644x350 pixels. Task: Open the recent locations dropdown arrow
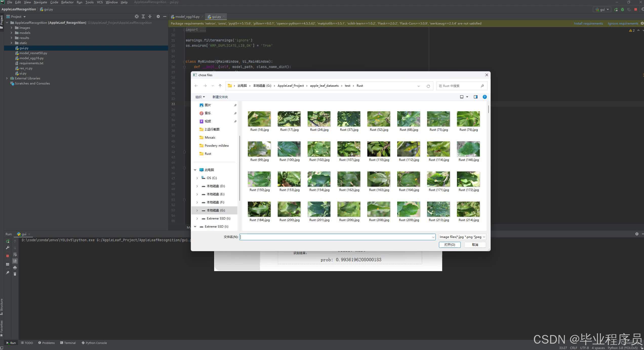(x=213, y=86)
